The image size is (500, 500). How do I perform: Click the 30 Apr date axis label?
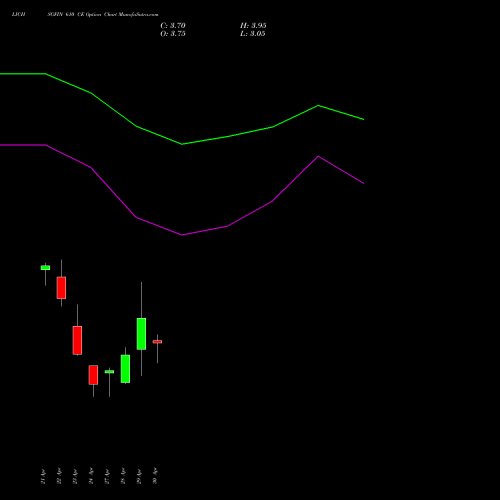pos(155,476)
